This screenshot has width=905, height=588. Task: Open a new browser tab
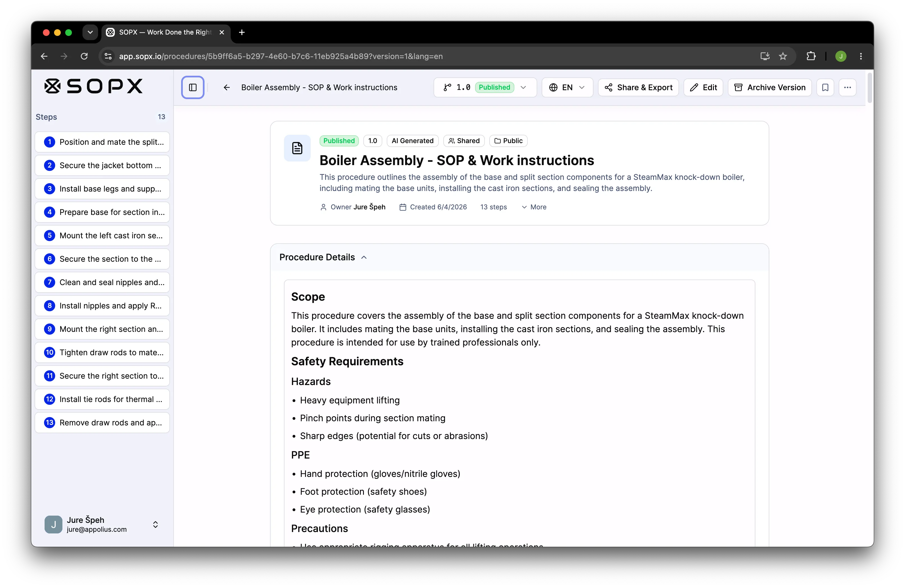click(242, 32)
